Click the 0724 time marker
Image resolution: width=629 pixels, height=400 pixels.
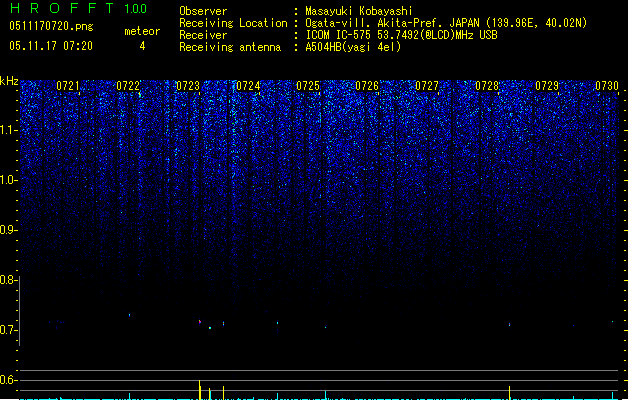(x=248, y=86)
